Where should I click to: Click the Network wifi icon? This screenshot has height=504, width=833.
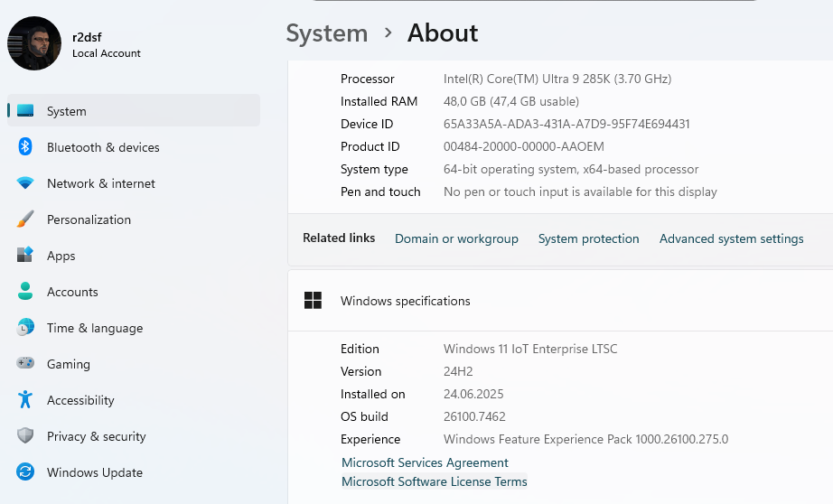click(25, 183)
